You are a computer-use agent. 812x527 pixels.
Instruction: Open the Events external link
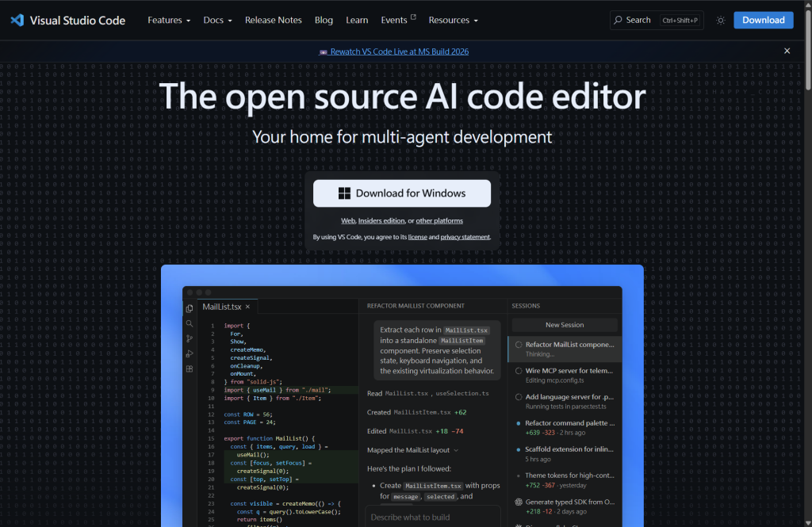(x=398, y=20)
